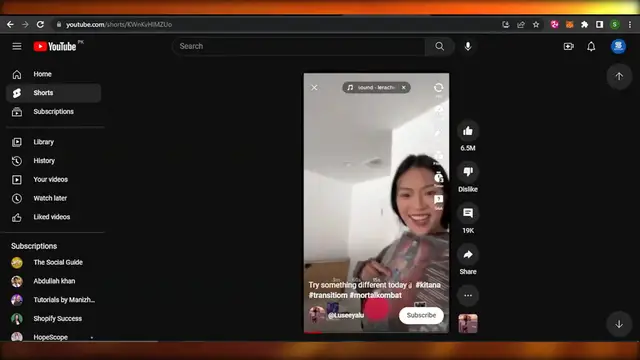
Task: Go to previous short with up arrow
Action: pyautogui.click(x=619, y=76)
